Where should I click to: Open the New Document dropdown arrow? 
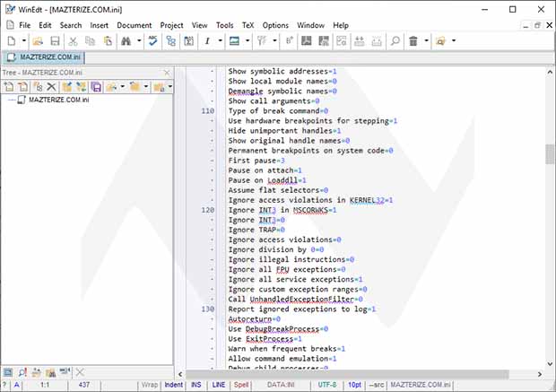tap(23, 40)
